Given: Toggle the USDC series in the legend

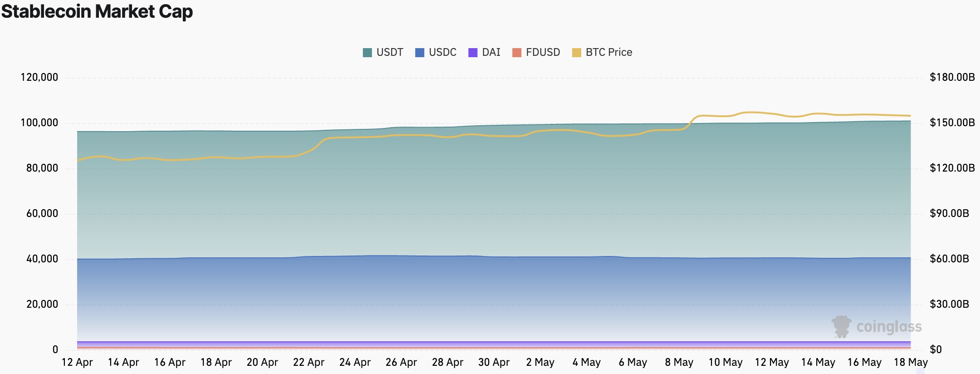Looking at the screenshot, I should 436,53.
